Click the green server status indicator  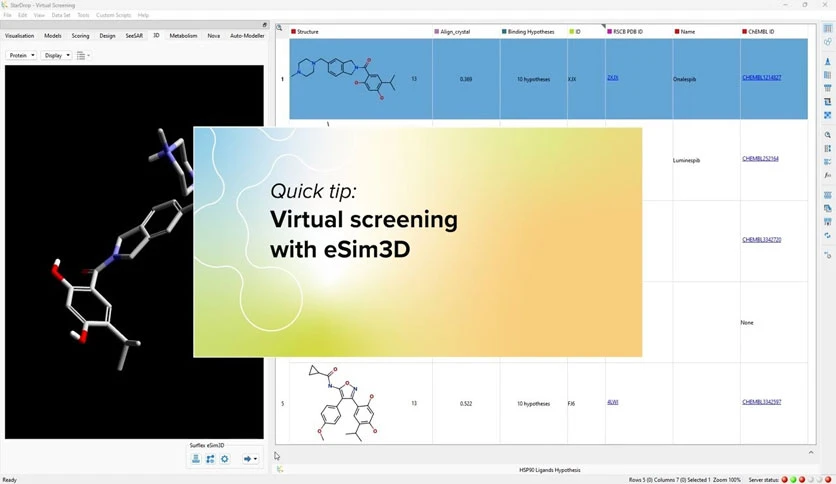[793, 480]
